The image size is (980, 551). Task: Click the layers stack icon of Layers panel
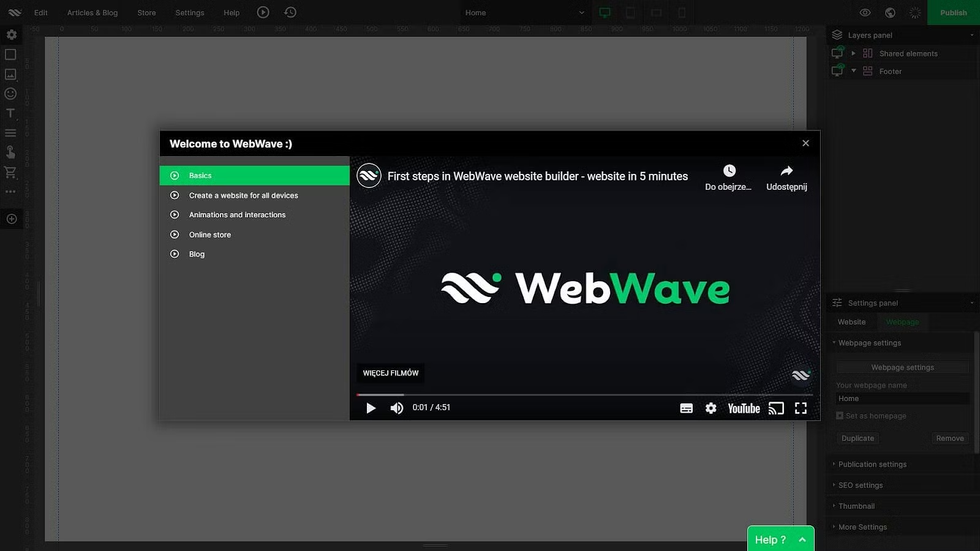tap(837, 35)
